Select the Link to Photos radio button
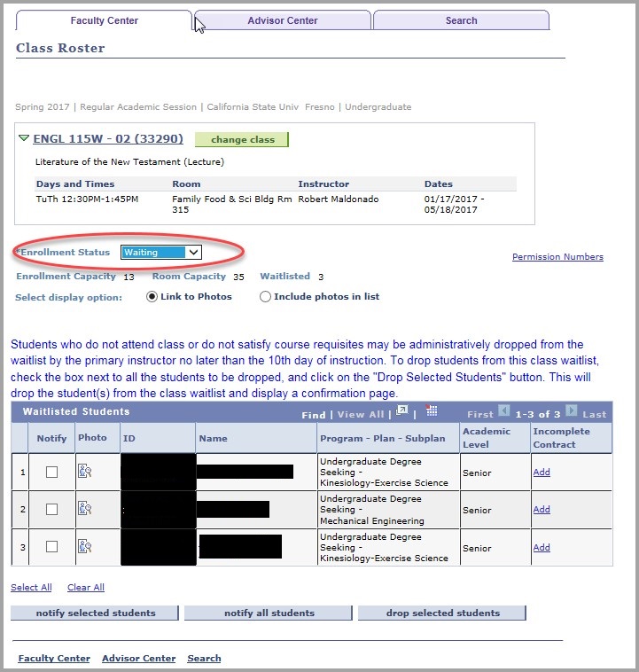Image resolution: width=639 pixels, height=672 pixels. (152, 297)
